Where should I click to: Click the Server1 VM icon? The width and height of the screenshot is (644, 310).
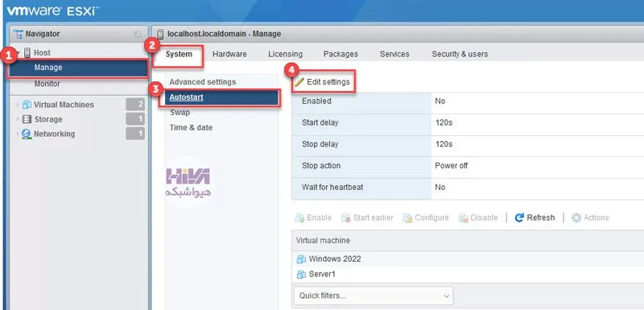[301, 275]
